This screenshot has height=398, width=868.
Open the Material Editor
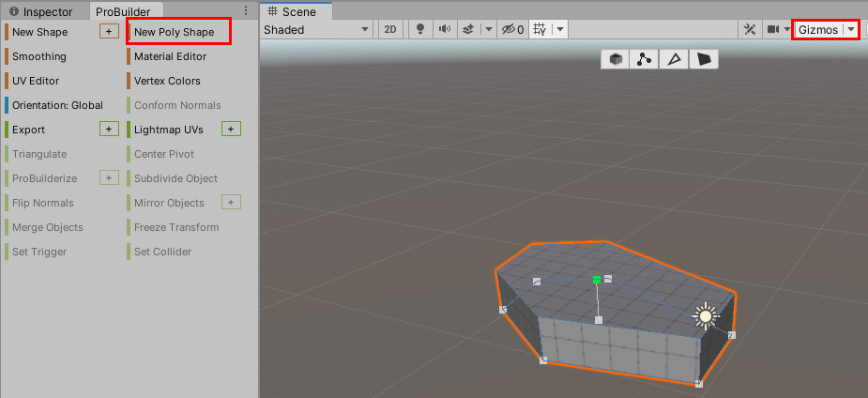click(x=170, y=56)
